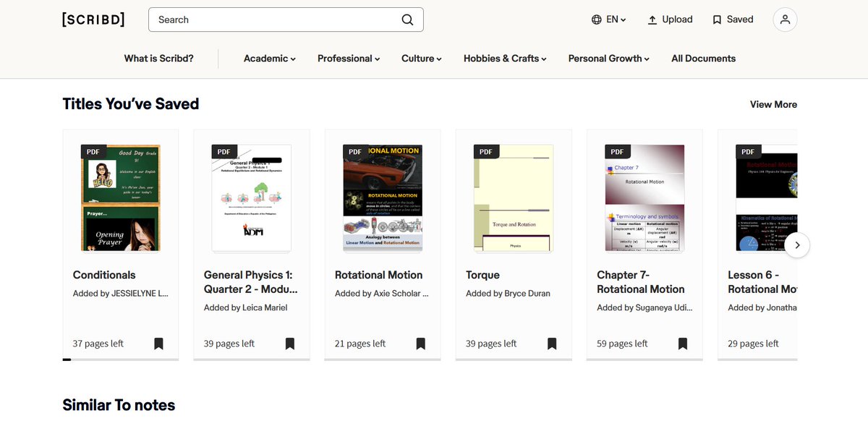Screen dimensions: 868x429
Task: Open the Conditionals document thumbnail
Action: click(x=120, y=197)
